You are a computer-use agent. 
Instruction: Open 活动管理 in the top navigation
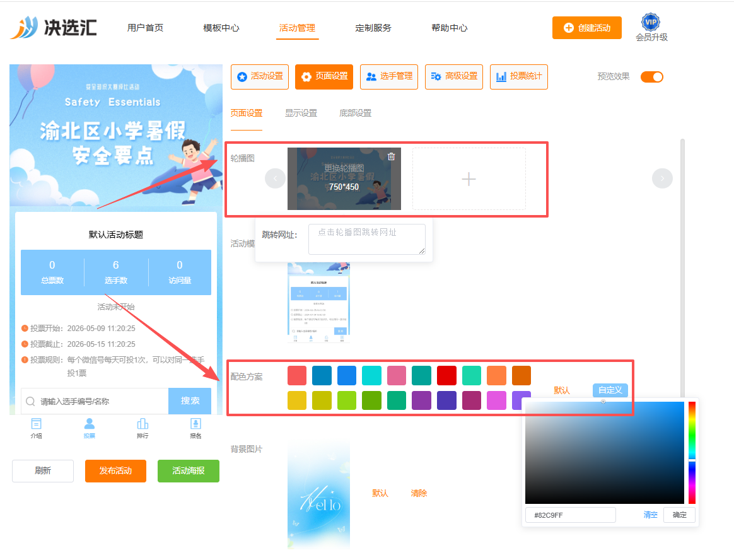(x=297, y=28)
